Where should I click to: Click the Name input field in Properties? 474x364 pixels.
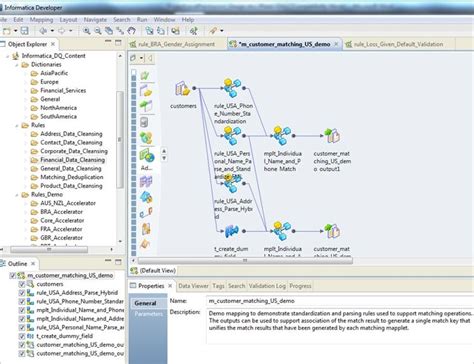click(340, 301)
